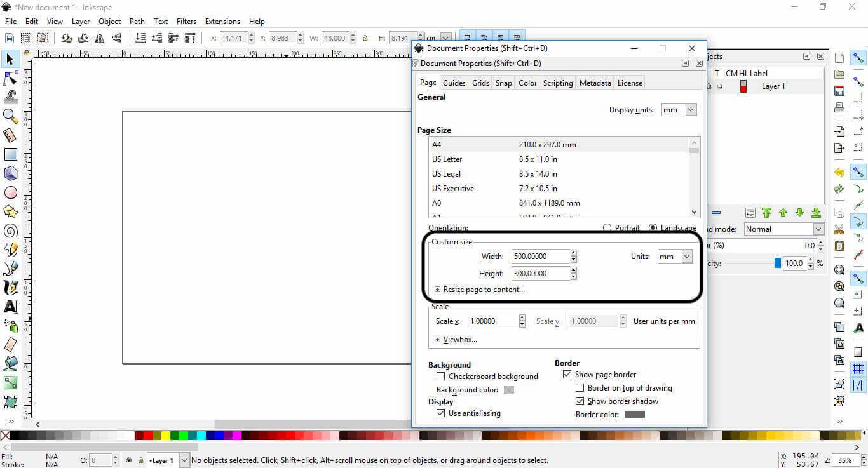The height and width of the screenshot is (468, 868).
Task: Open the Filters menu
Action: (186, 22)
